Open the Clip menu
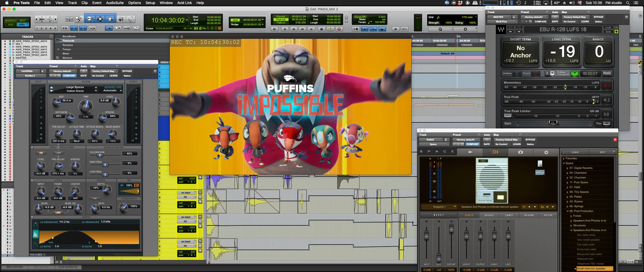644x272 pixels. pyautogui.click(x=85, y=3)
